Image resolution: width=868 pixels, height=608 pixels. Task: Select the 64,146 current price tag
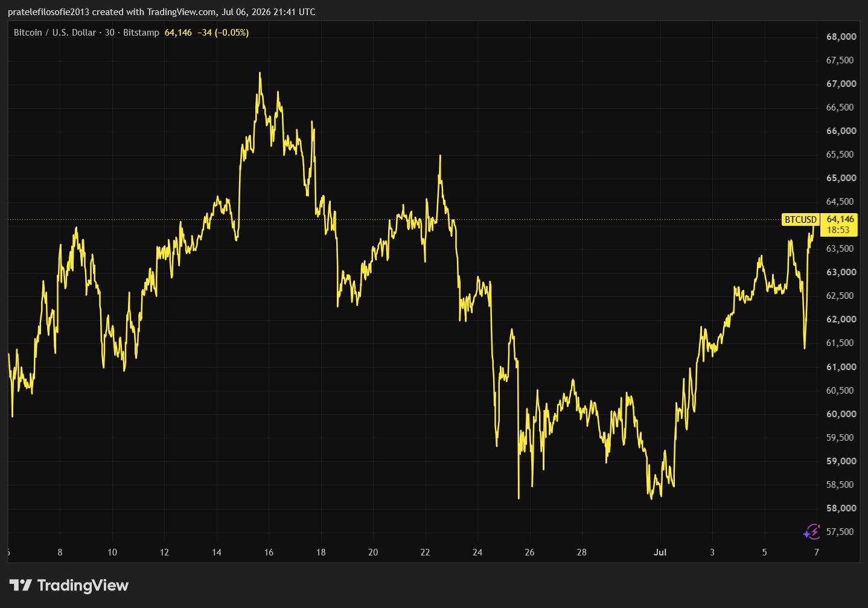click(x=840, y=219)
